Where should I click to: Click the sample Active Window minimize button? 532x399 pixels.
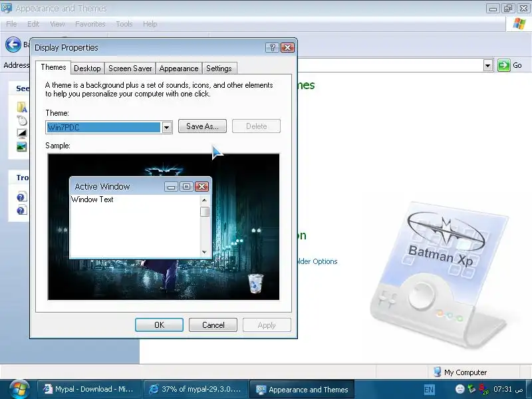pos(171,186)
